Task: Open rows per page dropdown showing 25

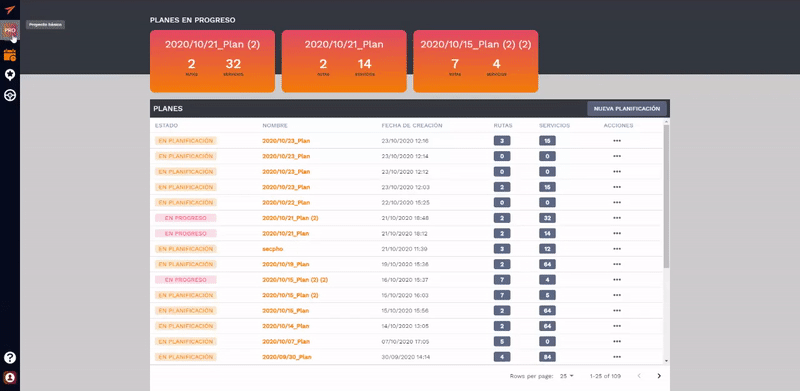Action: coord(566,376)
